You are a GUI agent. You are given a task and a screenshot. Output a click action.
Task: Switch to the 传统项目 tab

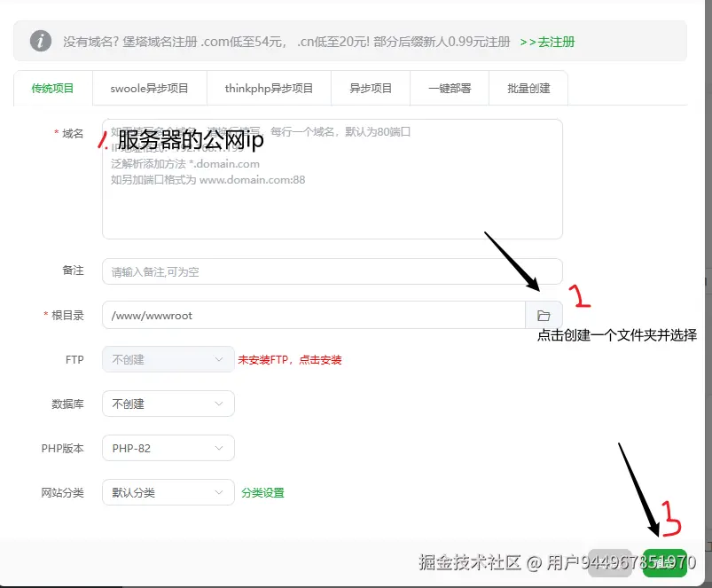click(52, 88)
